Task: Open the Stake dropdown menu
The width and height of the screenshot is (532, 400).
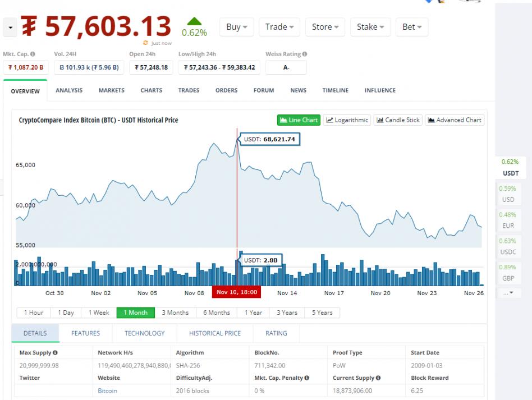Action: pos(371,27)
